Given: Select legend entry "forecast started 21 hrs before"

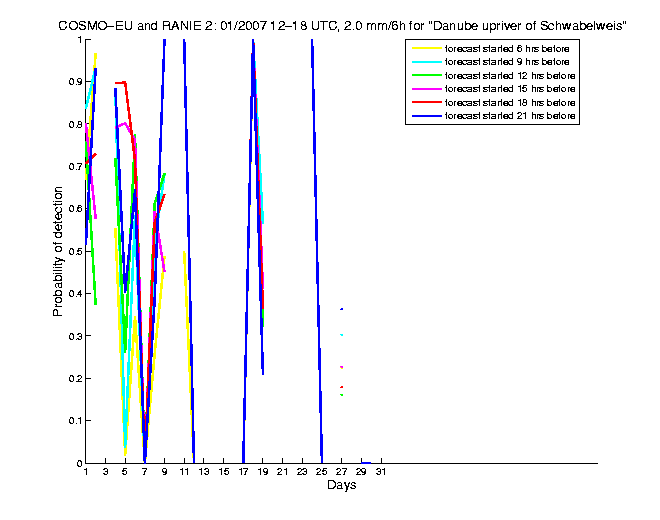Looking at the screenshot, I should (x=510, y=116).
